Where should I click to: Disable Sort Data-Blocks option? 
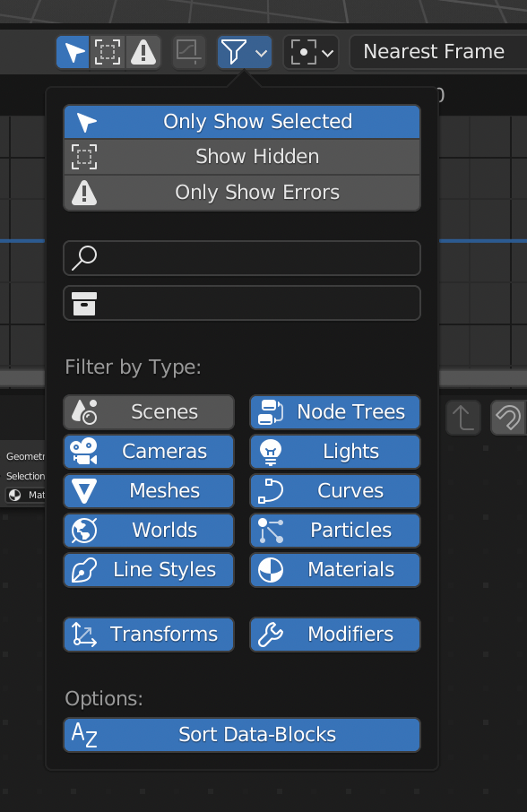click(x=241, y=734)
